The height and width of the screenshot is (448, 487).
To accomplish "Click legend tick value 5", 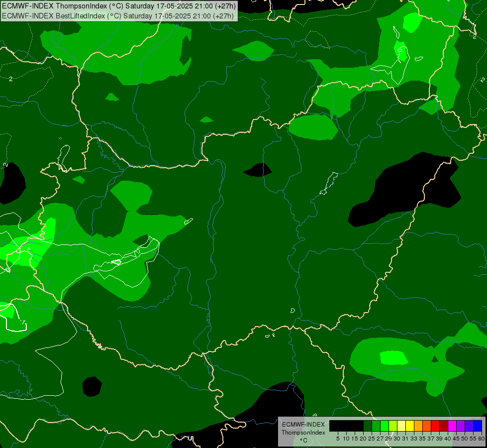I will click(338, 439).
